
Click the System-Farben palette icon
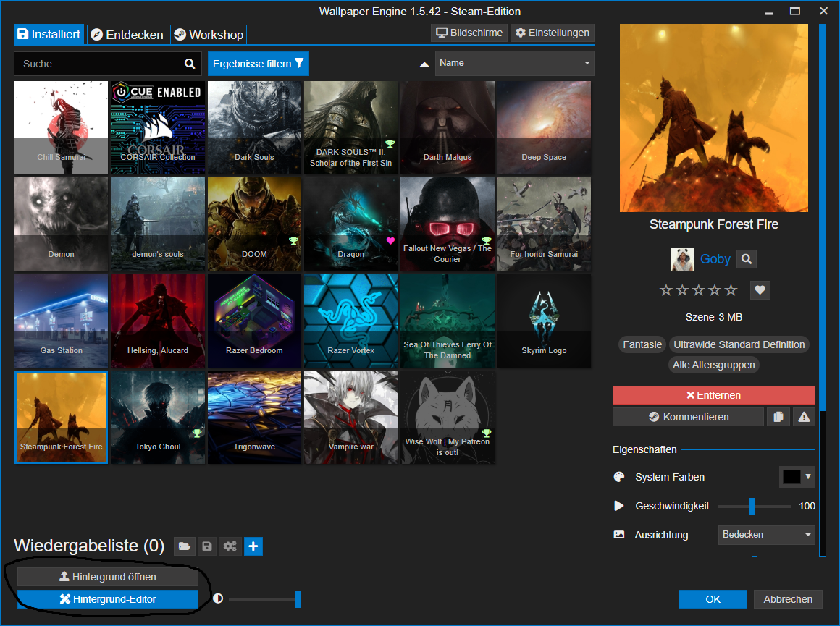[618, 477]
